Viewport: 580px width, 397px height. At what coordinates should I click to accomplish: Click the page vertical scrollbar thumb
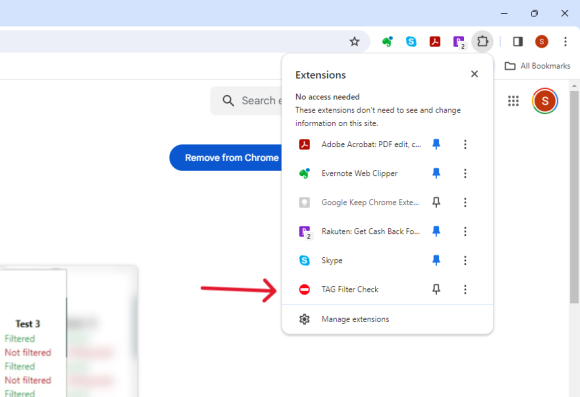[x=574, y=197]
